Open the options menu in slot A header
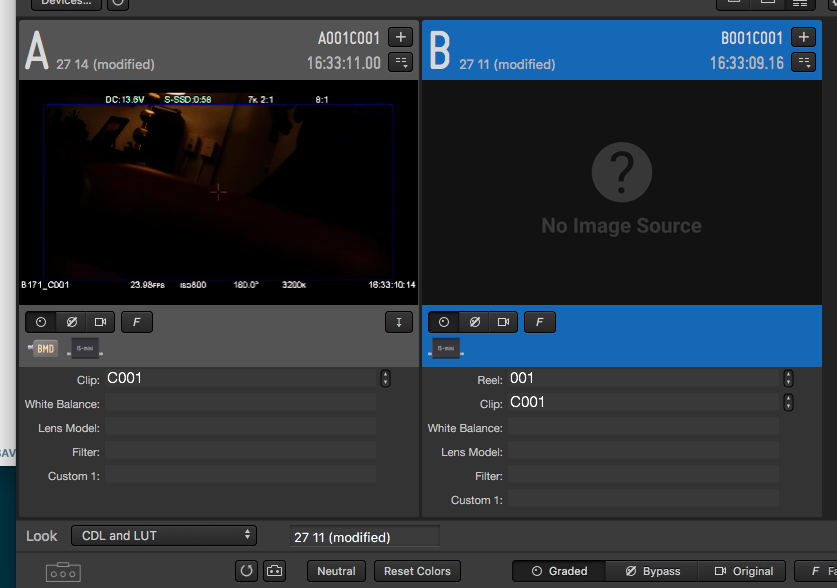This screenshot has height=588, width=837. pos(400,62)
